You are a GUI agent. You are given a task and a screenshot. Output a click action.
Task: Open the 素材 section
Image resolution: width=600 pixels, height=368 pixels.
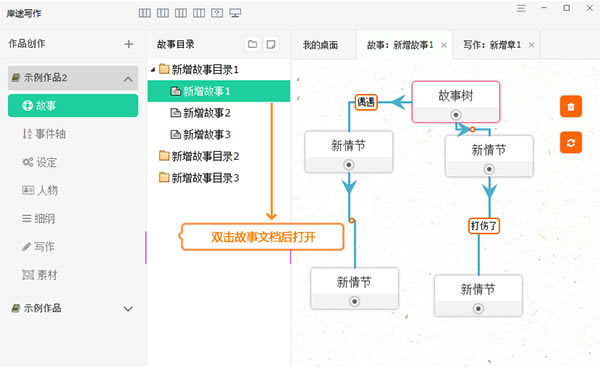pyautogui.click(x=40, y=275)
